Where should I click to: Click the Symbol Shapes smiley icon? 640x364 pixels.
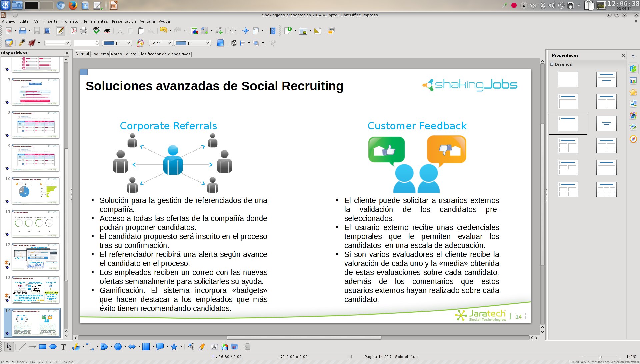coord(118,347)
